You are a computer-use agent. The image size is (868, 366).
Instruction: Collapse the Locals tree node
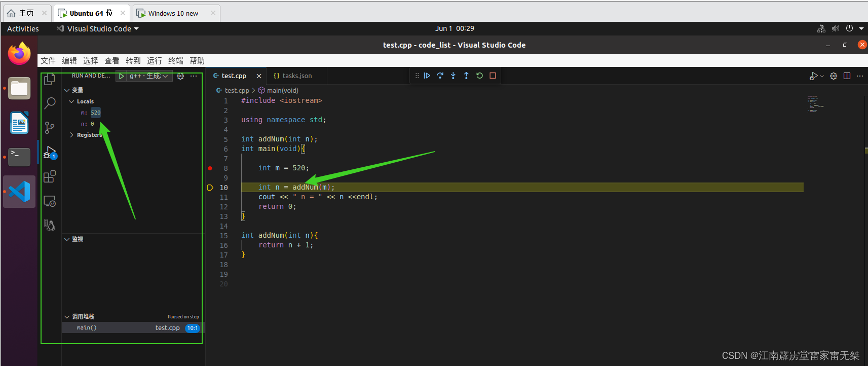tap(71, 101)
